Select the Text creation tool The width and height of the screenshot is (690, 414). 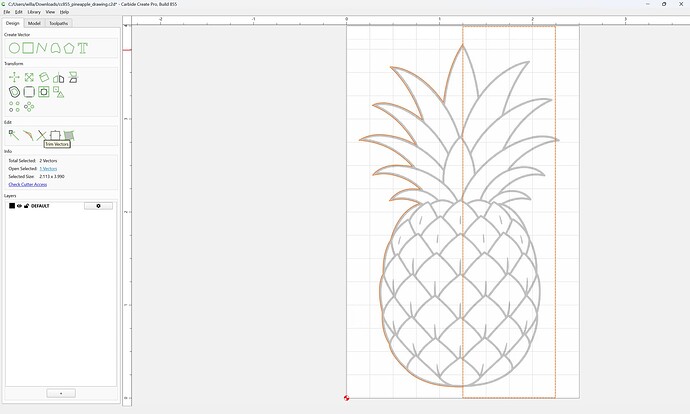[83, 48]
